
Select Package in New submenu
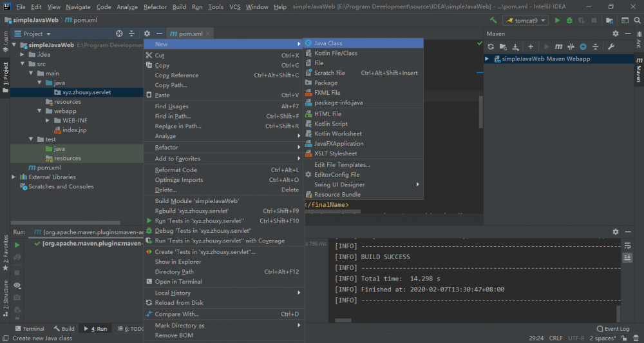point(363,83)
